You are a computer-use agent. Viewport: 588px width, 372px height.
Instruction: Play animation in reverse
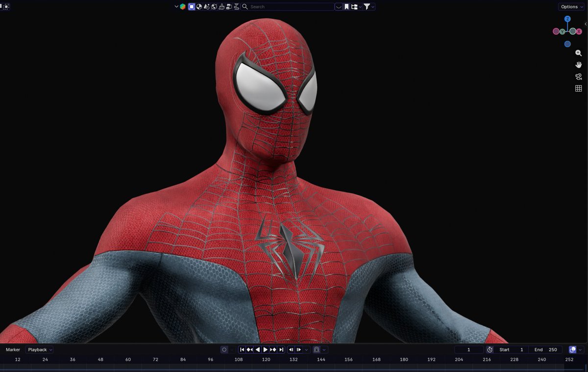coord(258,349)
